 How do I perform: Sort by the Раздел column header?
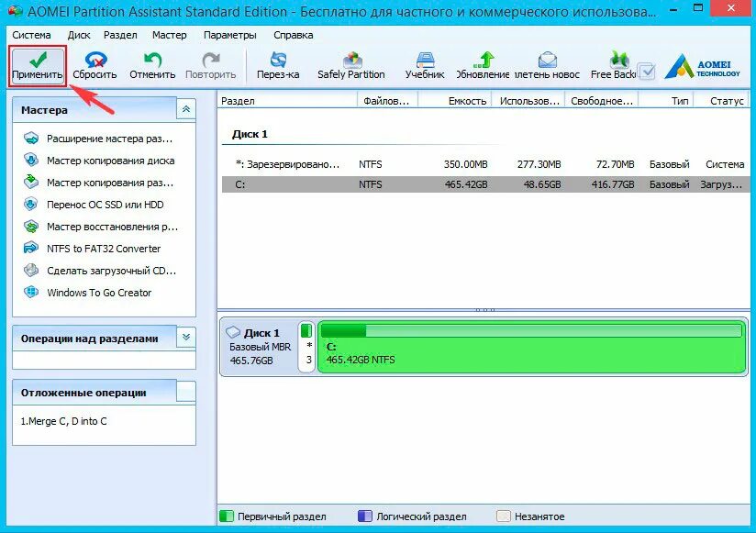(287, 101)
